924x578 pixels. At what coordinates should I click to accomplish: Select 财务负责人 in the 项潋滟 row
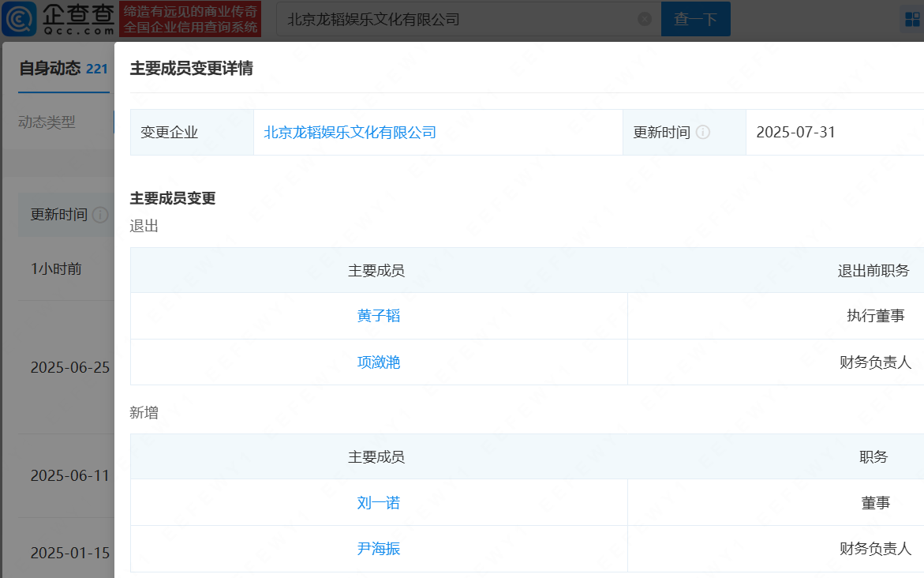pyautogui.click(x=876, y=362)
